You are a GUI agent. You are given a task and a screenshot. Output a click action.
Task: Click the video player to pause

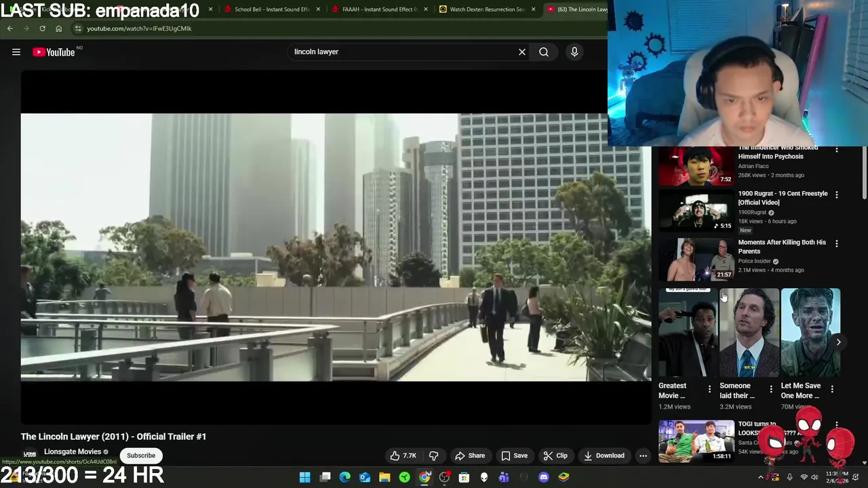click(336, 247)
